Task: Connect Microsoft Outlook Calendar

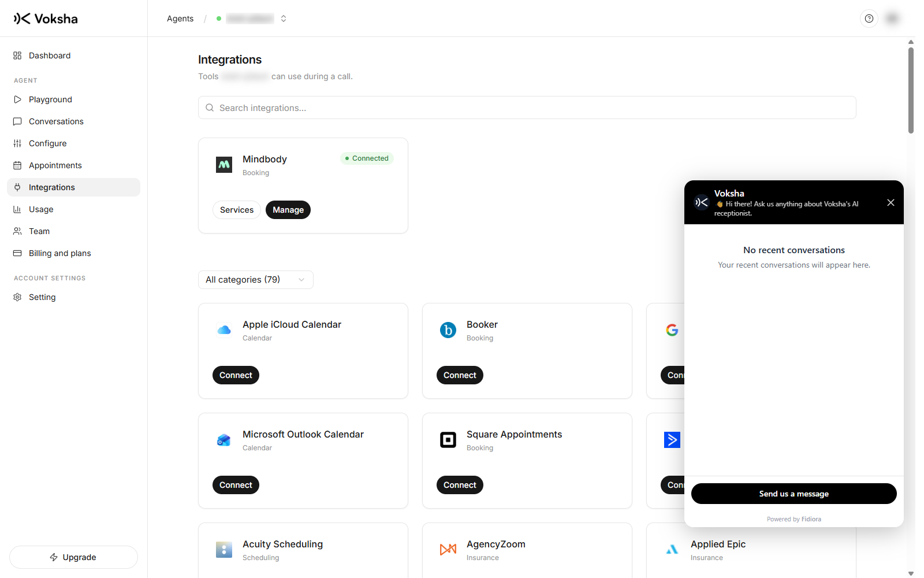Action: [x=236, y=485]
